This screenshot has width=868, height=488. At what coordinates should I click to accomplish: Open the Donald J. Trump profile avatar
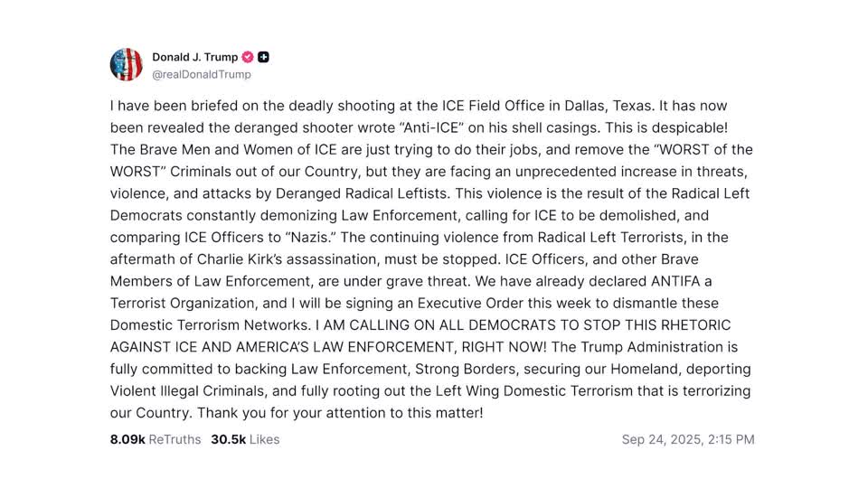click(127, 65)
